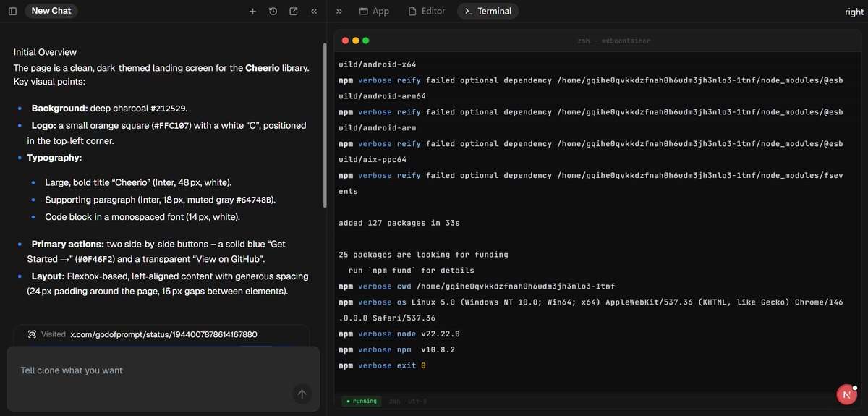
Task: Click the 'right' text in top corner
Action: click(854, 12)
